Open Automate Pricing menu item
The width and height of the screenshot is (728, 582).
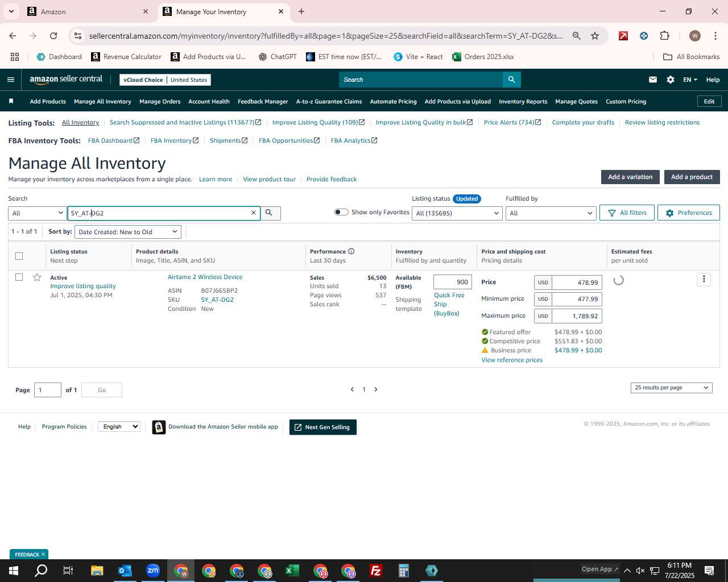pyautogui.click(x=393, y=101)
